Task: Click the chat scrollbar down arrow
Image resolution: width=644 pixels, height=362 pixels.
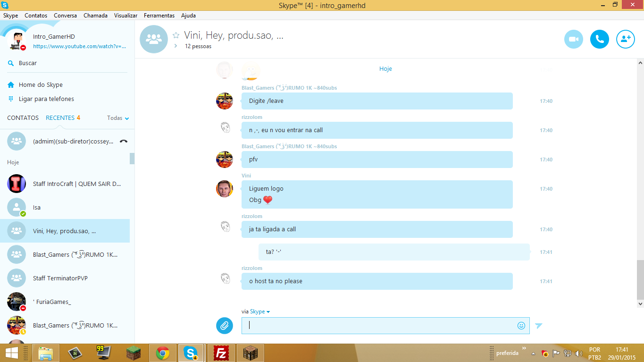Action: [640, 305]
